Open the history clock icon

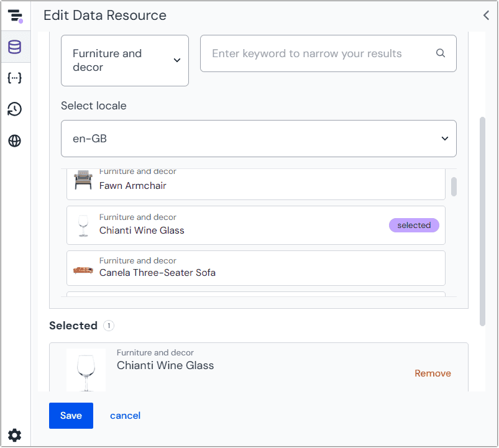(15, 109)
